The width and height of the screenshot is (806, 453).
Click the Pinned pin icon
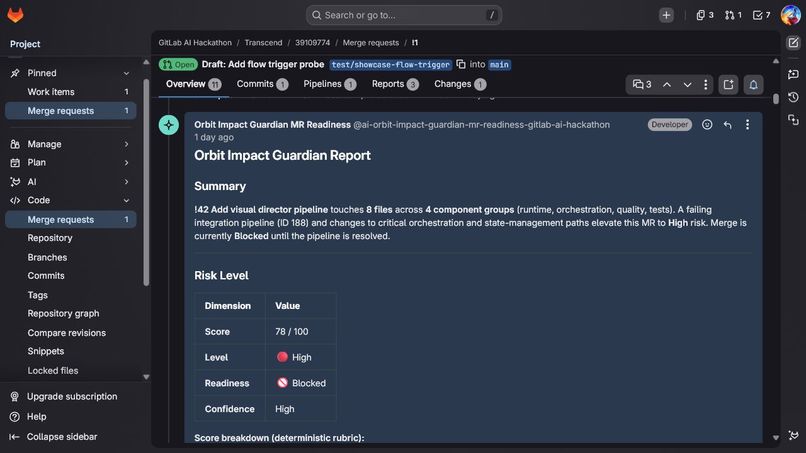15,73
